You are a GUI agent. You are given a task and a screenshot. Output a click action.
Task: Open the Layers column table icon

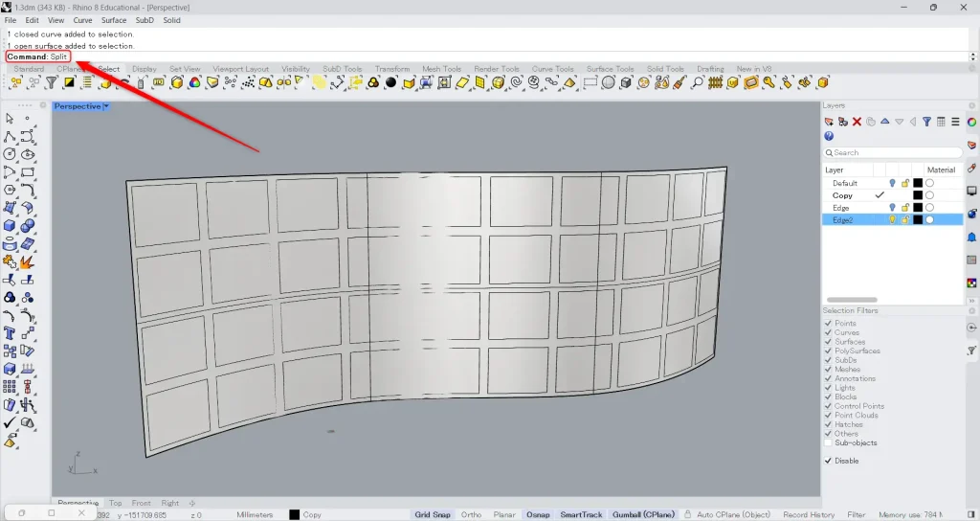pos(942,122)
